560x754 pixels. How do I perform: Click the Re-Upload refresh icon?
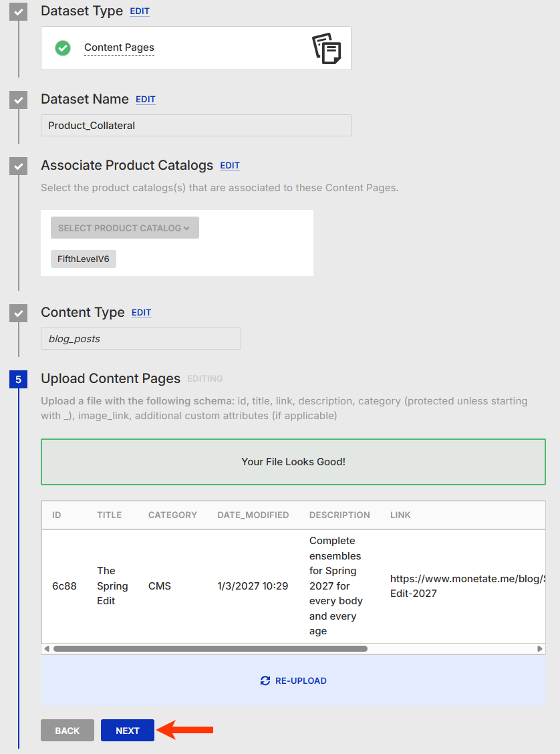(x=265, y=681)
